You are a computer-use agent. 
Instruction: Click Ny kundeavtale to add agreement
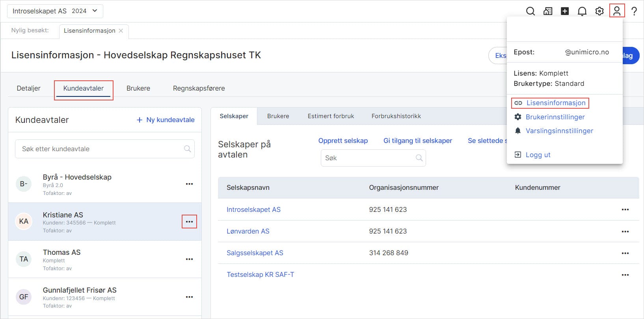click(166, 120)
